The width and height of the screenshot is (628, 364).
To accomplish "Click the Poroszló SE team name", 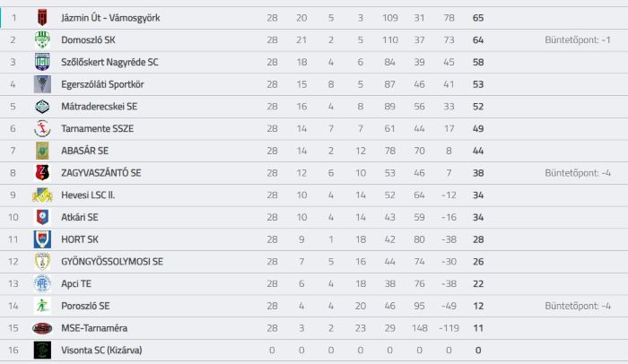I will (85, 306).
